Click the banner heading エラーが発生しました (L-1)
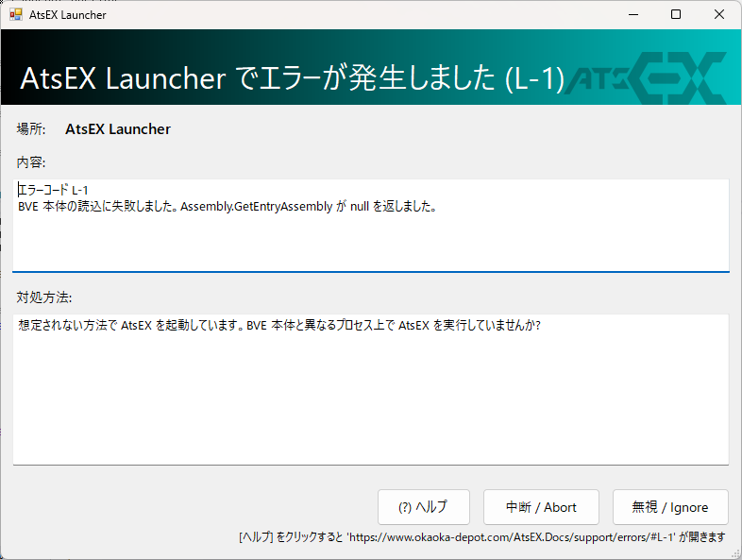The width and height of the screenshot is (742, 560). [x=293, y=78]
